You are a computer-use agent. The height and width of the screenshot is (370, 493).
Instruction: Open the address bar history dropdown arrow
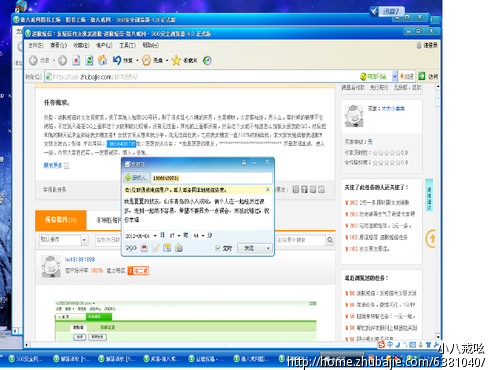click(x=395, y=76)
